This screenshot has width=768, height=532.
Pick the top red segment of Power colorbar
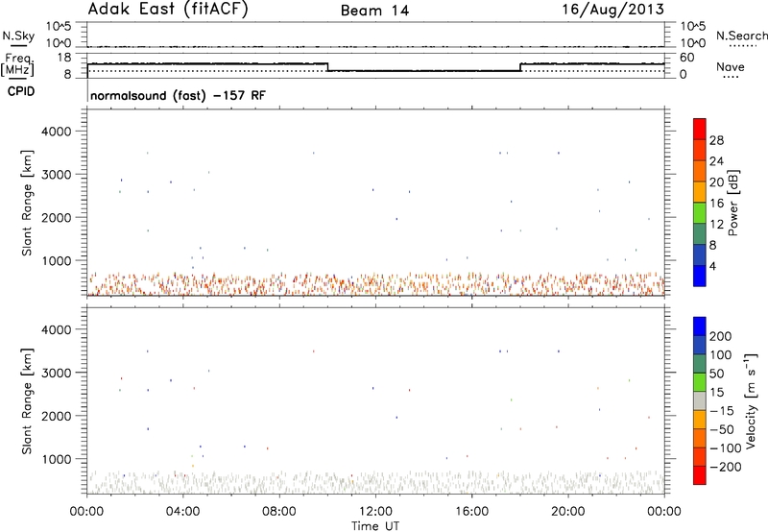point(700,129)
